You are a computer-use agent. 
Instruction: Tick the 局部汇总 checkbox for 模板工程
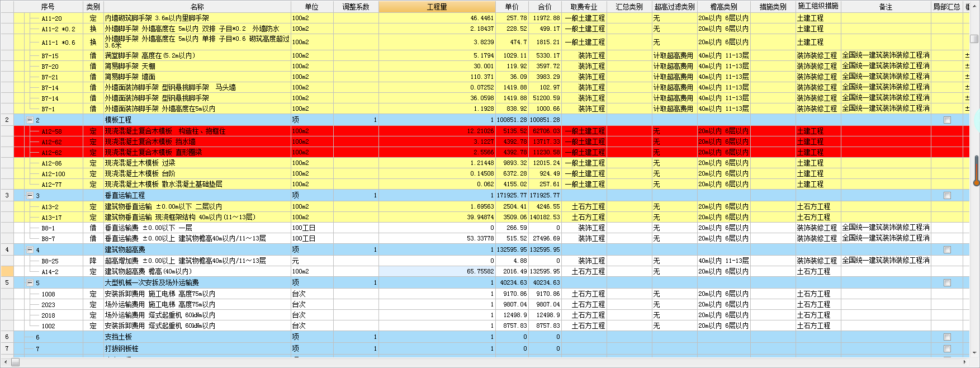point(947,120)
